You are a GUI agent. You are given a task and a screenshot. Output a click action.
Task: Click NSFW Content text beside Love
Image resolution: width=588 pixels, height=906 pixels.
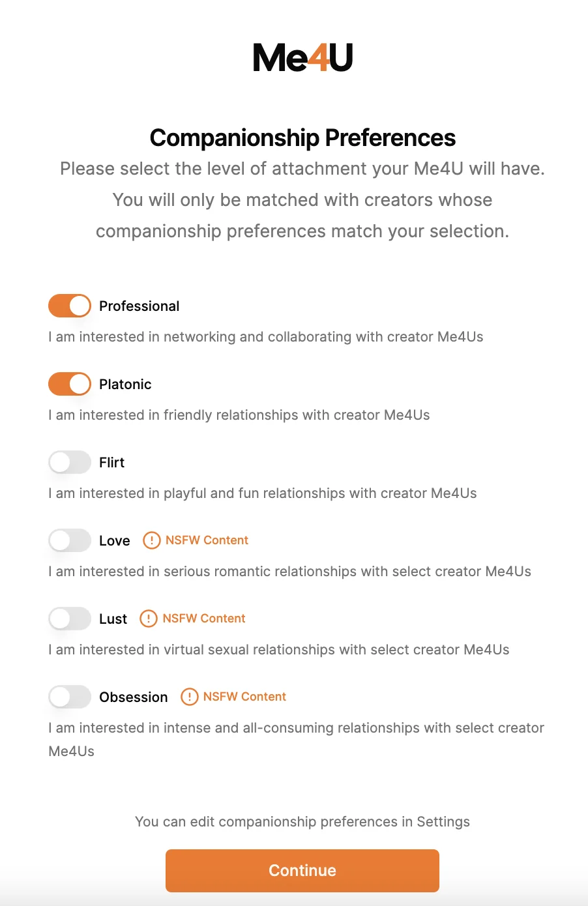coord(207,540)
